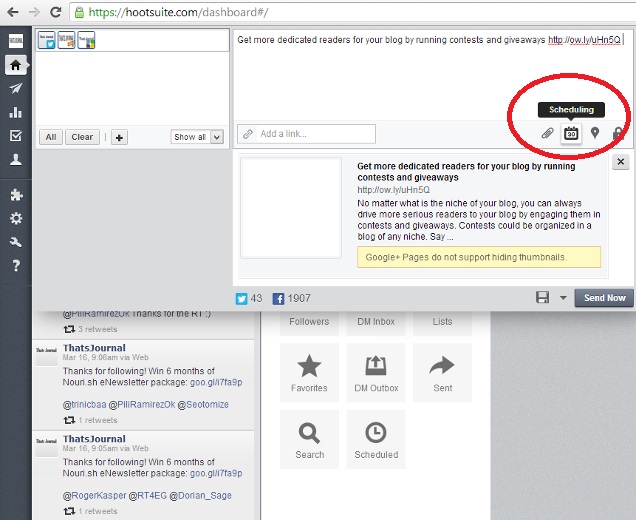Image resolution: width=637 pixels, height=520 pixels.
Task: Click the @Dorian_Sage mention
Action: click(x=200, y=496)
